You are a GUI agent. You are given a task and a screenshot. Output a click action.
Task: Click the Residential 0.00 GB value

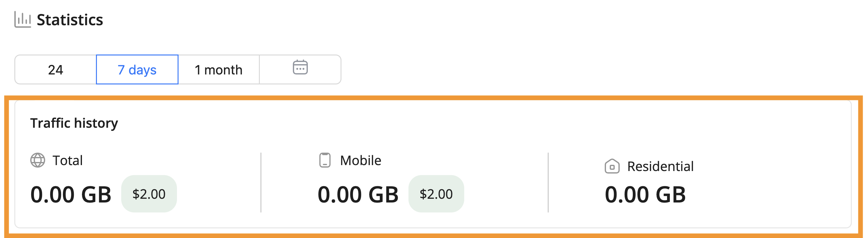click(645, 194)
